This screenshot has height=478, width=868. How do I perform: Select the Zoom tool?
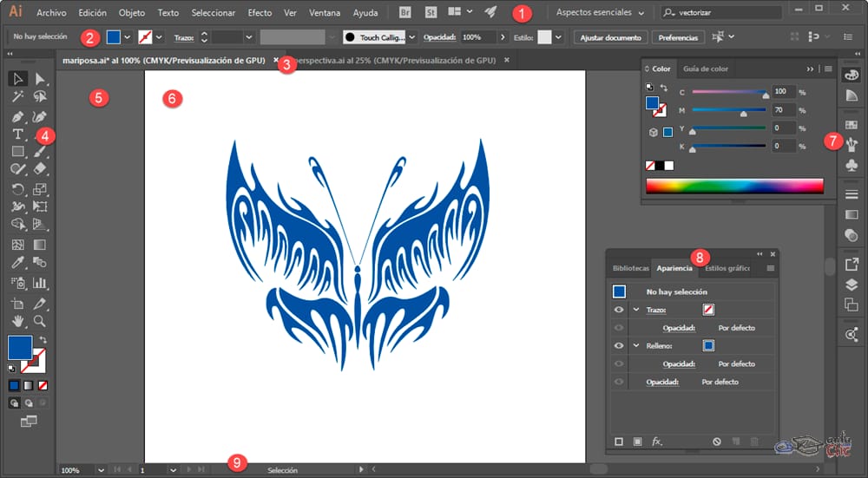[x=39, y=321]
